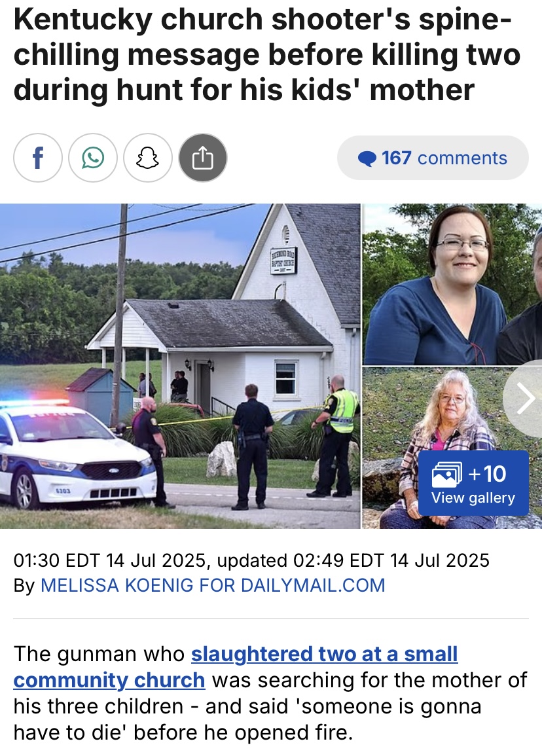The image size is (542, 756).
Task: Click the article headline
Action: [267, 54]
